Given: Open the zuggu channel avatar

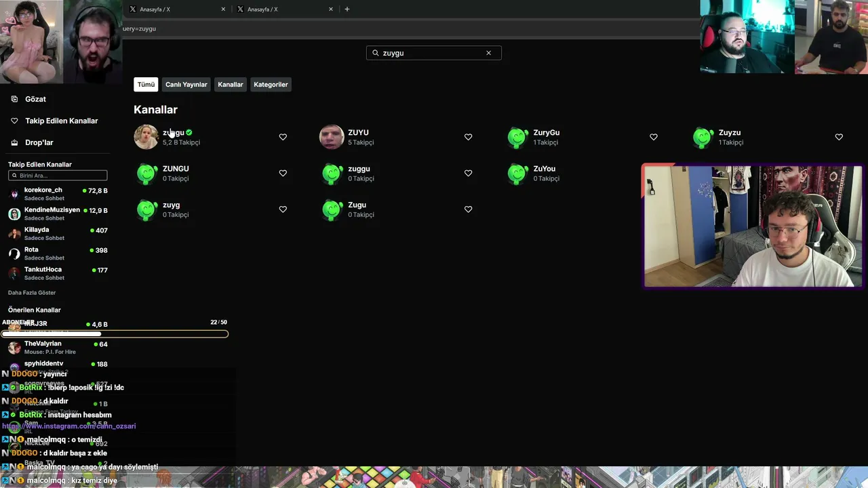Looking at the screenshot, I should (332, 174).
